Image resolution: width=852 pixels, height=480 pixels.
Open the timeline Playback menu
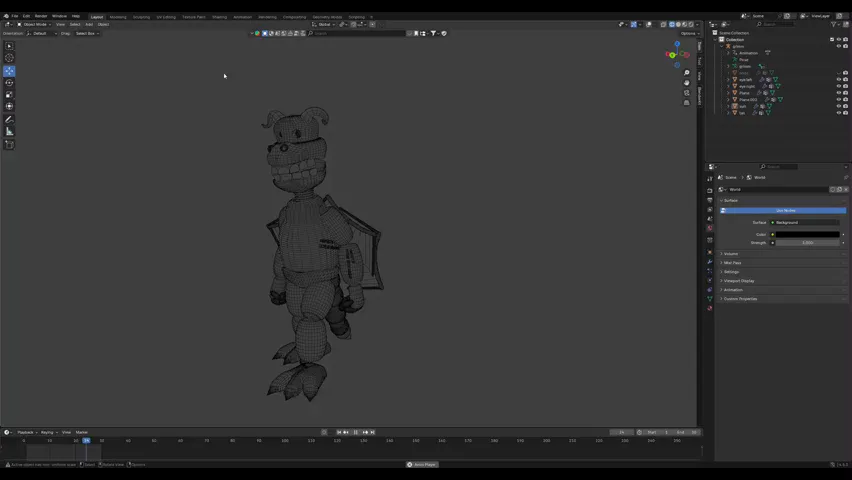27,433
